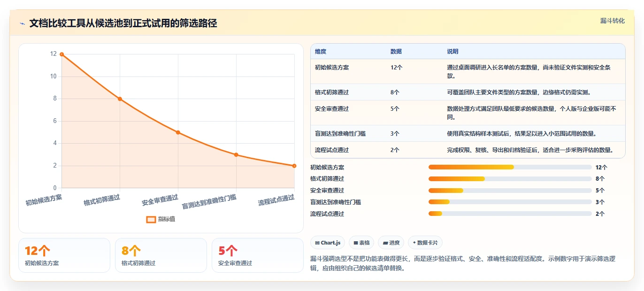Click the 说明 column header
Viewport: 644px width, 291px height.
452,51
